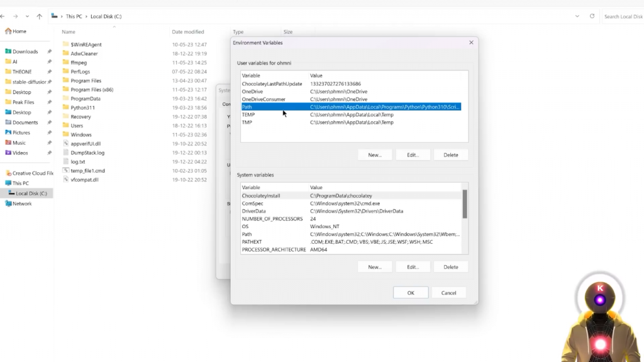Close the Environment Variables dialog
Image resolution: width=644 pixels, height=362 pixels.
471,43
